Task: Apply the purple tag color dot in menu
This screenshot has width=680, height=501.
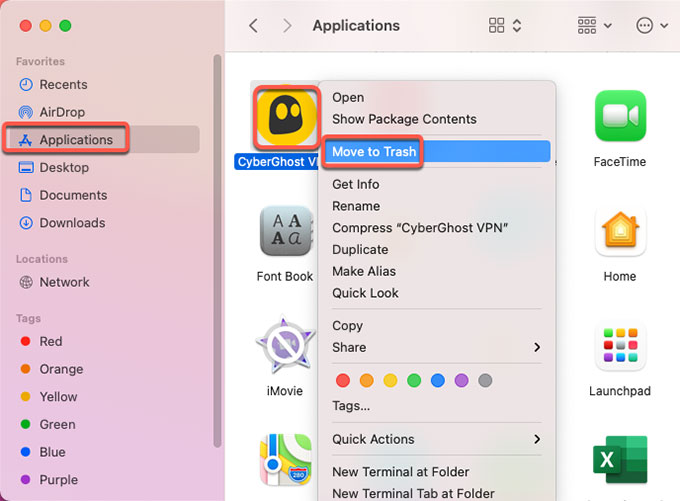Action: pyautogui.click(x=461, y=380)
